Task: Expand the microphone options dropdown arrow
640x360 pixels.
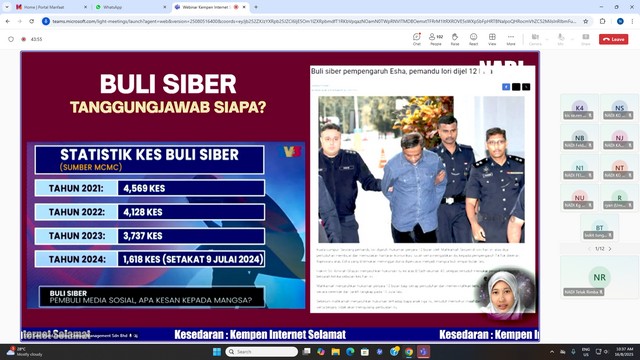Action: click(572, 39)
